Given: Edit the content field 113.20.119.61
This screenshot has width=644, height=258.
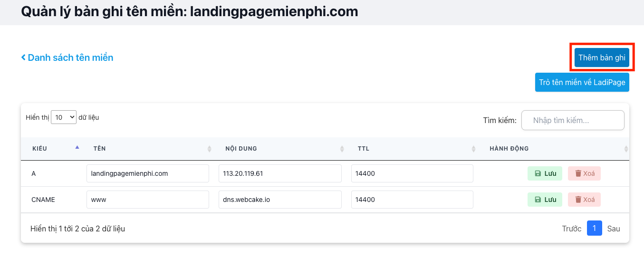Looking at the screenshot, I should coord(280,173).
